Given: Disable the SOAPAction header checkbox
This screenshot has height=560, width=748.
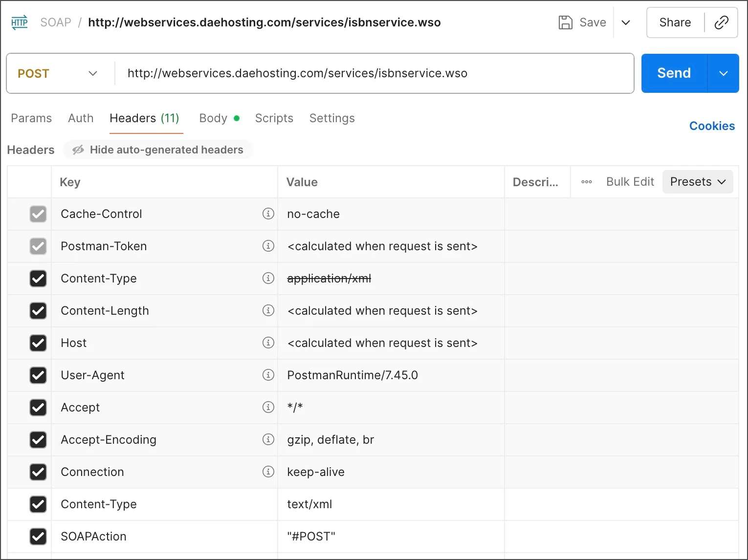Looking at the screenshot, I should 38,537.
